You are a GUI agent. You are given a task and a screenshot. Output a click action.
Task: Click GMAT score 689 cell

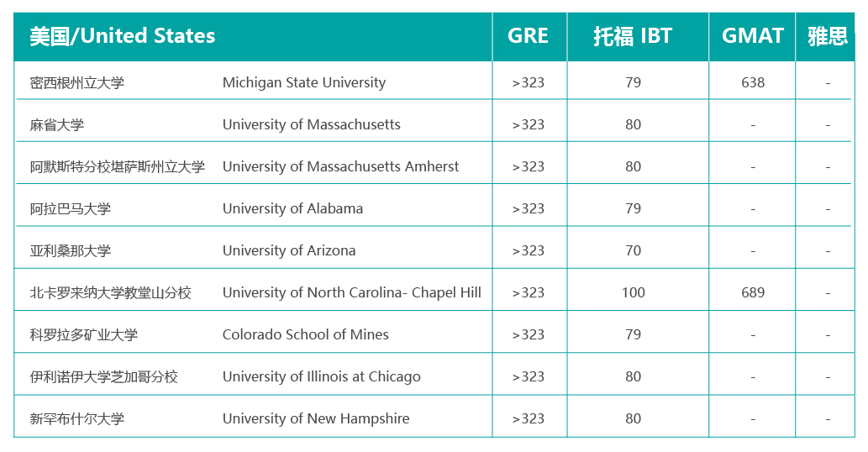[x=752, y=292]
